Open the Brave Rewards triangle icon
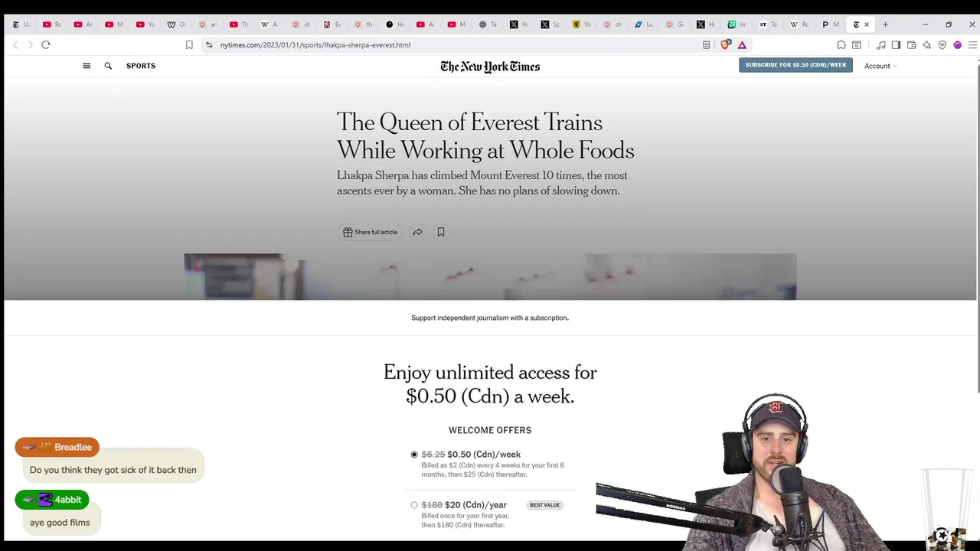Viewport: 980px width, 551px height. click(742, 45)
